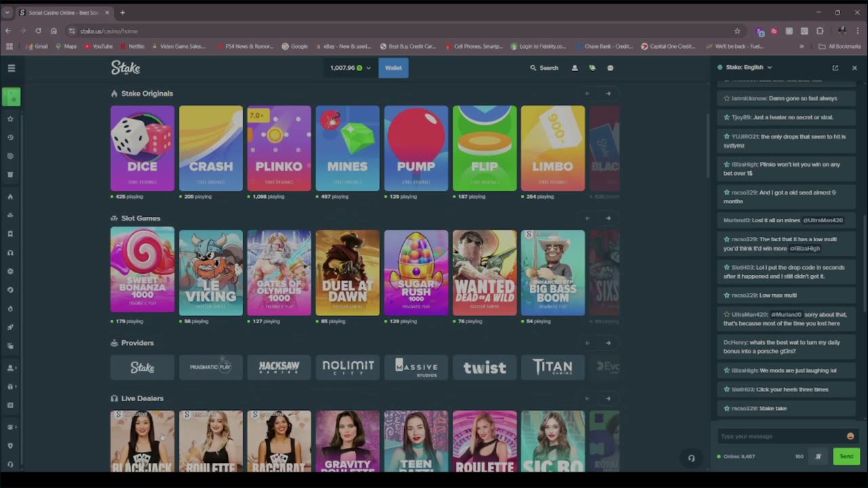The image size is (868, 488).
Task: Open Wanted Dead or a Wild slot
Action: (x=485, y=272)
